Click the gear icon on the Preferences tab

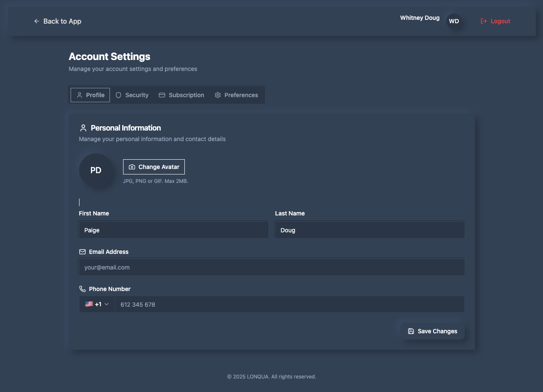[217, 95]
